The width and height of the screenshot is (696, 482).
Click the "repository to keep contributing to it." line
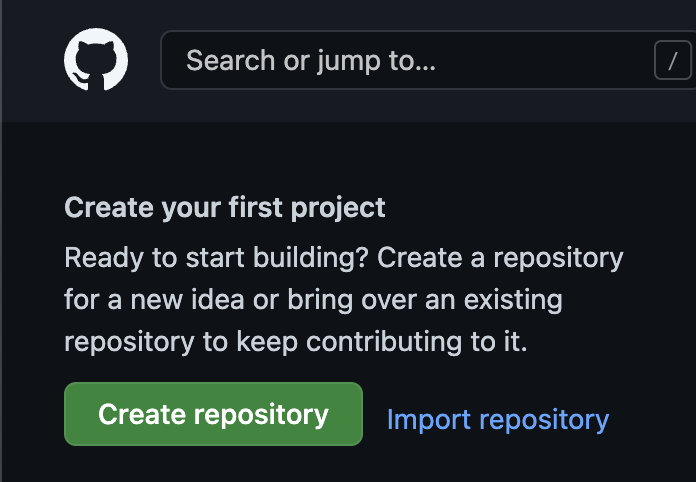pos(295,340)
